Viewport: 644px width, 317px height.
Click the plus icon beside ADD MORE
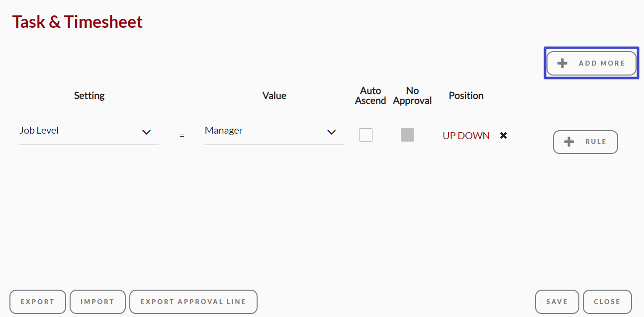pyautogui.click(x=562, y=63)
